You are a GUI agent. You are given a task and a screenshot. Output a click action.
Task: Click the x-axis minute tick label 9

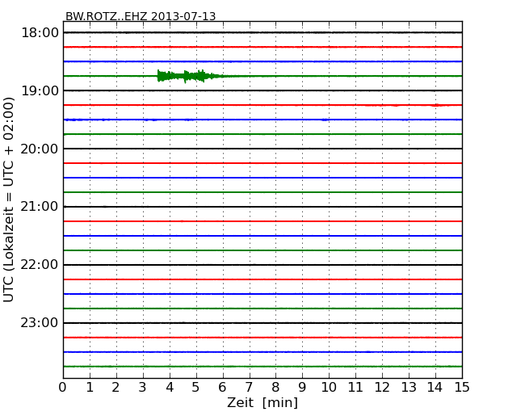coord(302,388)
